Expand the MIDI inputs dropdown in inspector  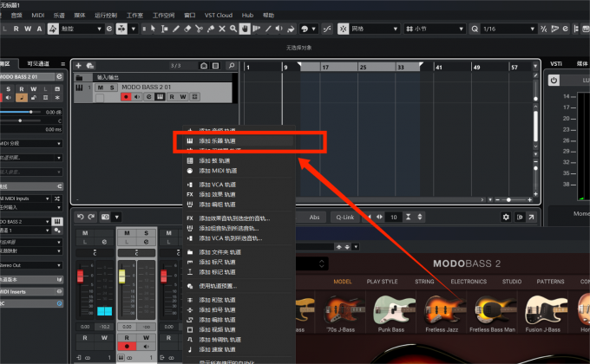point(25,198)
